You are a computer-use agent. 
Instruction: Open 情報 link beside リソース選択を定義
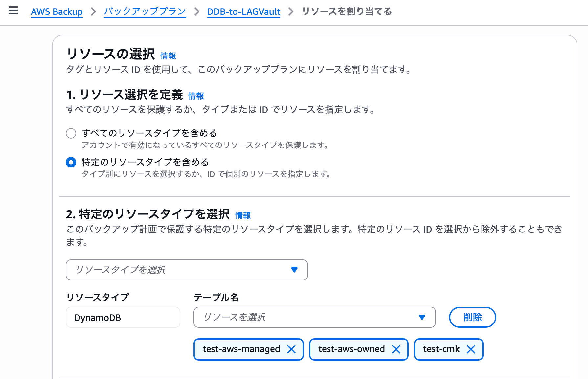[196, 96]
